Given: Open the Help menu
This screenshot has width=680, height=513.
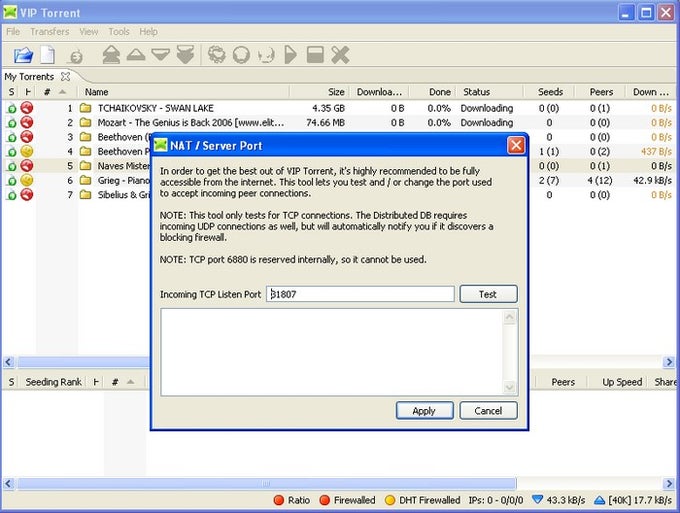Looking at the screenshot, I should click(x=148, y=32).
